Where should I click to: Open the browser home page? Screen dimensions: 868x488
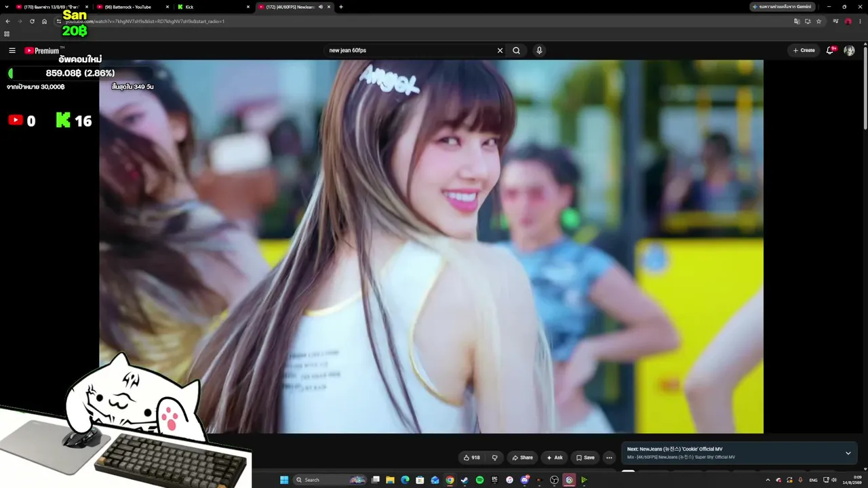pos(45,22)
